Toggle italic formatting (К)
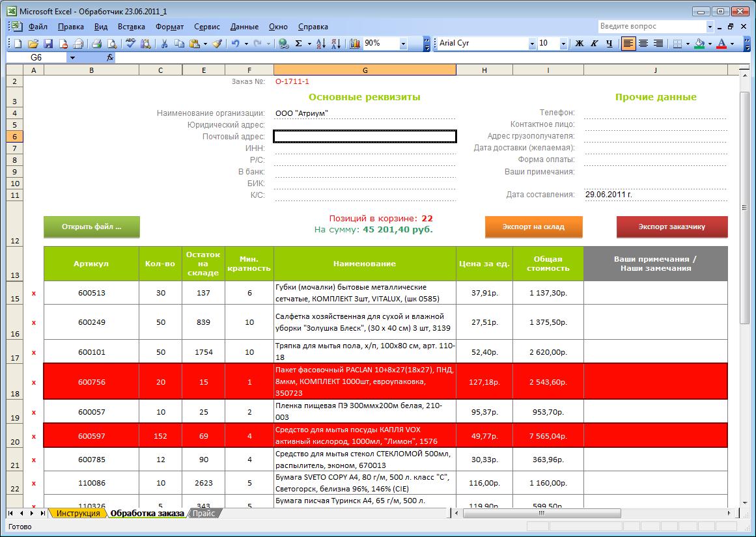 point(595,44)
